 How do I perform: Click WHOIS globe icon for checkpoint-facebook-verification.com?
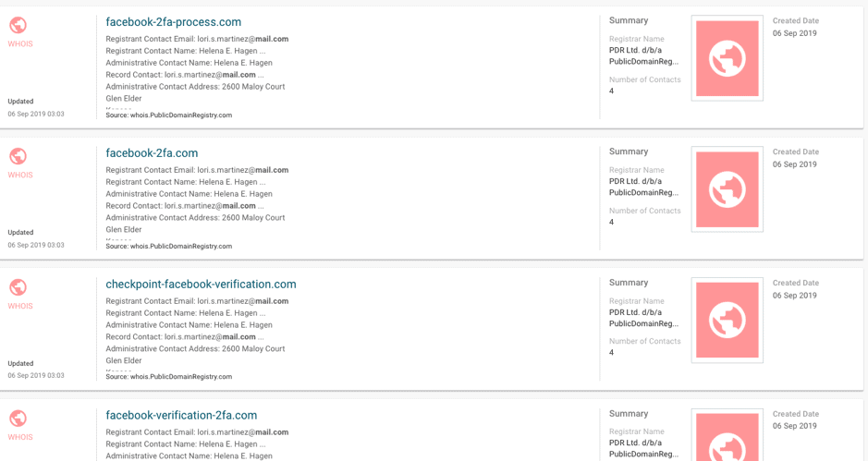18,288
